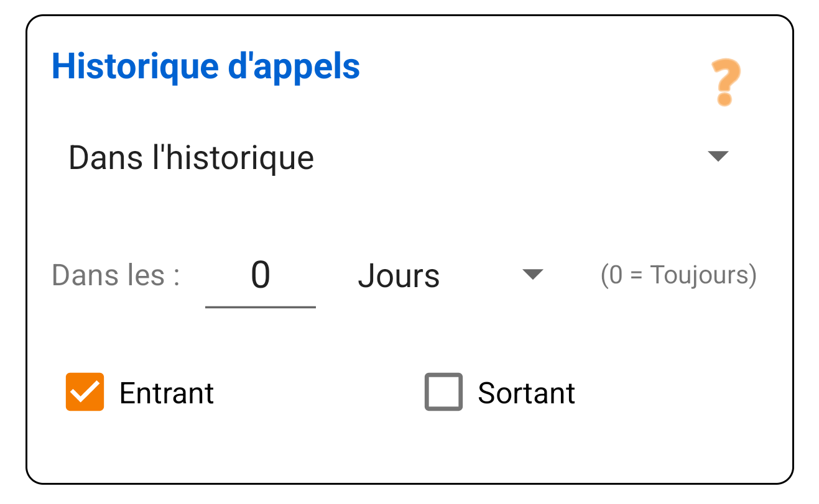This screenshot has width=819, height=504.
Task: Tap the question mark for call history help
Action: 723,81
